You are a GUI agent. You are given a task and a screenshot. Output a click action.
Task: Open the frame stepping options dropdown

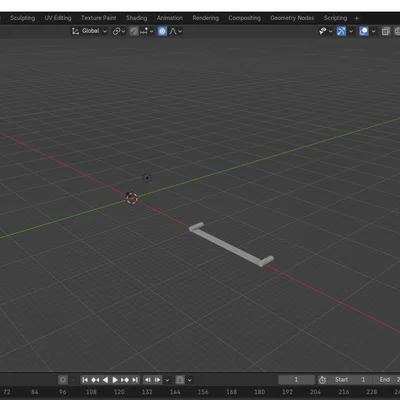(167, 380)
